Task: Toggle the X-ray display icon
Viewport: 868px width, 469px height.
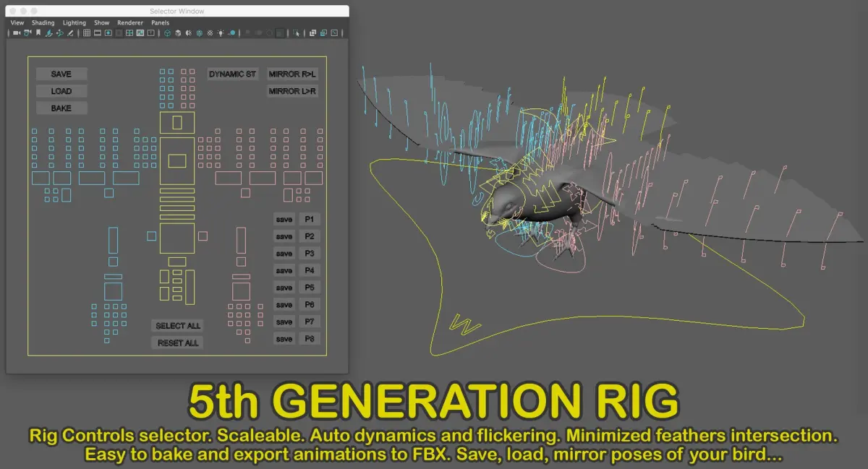Action: pos(312,33)
